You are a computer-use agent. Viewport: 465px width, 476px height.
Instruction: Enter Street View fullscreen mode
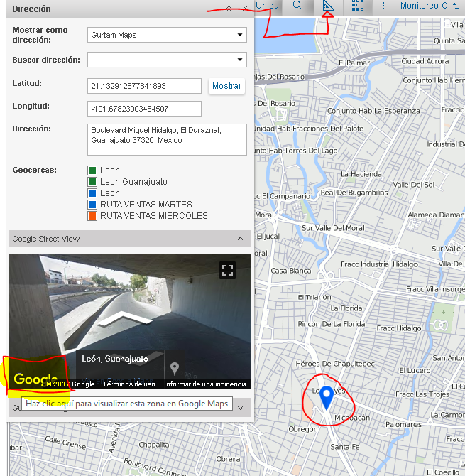(227, 270)
